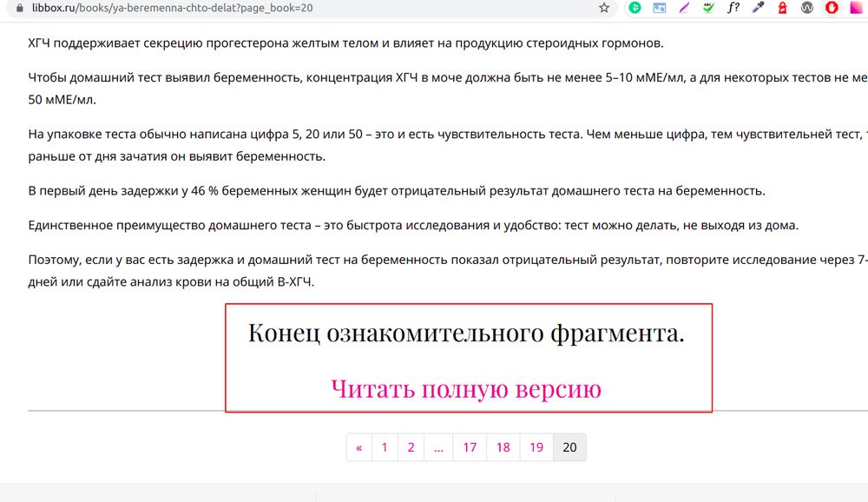Bookmark this page with the star icon
The image size is (868, 502).
pos(604,8)
